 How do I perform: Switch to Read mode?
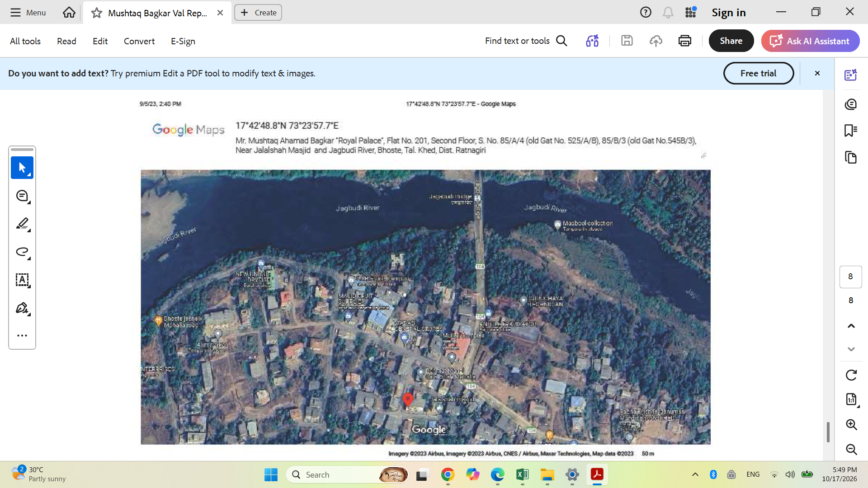[x=66, y=41]
